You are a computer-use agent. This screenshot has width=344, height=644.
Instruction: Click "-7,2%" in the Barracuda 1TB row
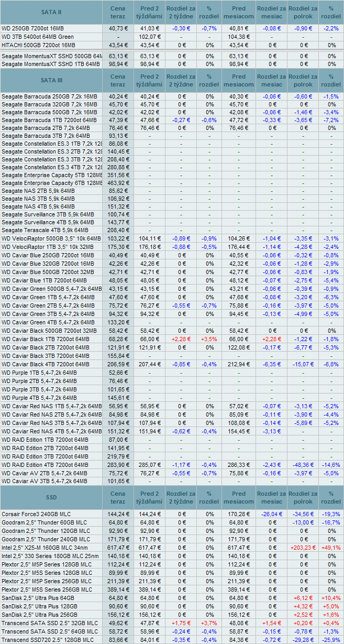tap(331, 120)
